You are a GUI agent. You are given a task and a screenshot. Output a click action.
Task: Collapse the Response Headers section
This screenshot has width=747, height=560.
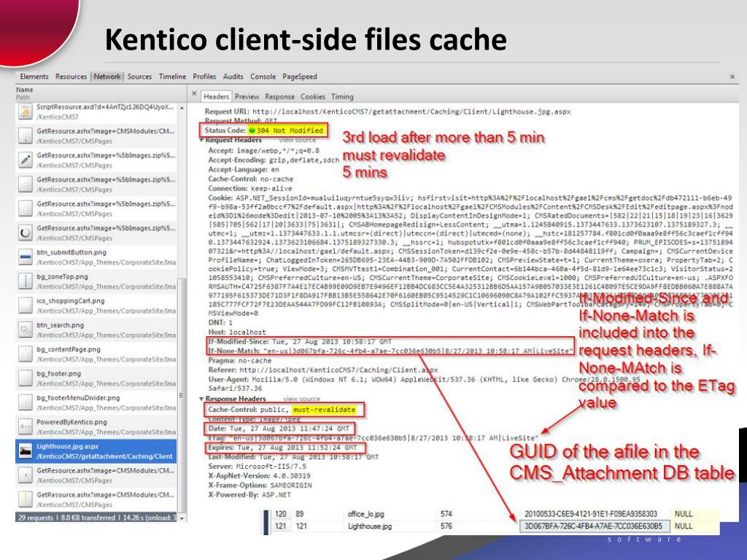tap(201, 399)
